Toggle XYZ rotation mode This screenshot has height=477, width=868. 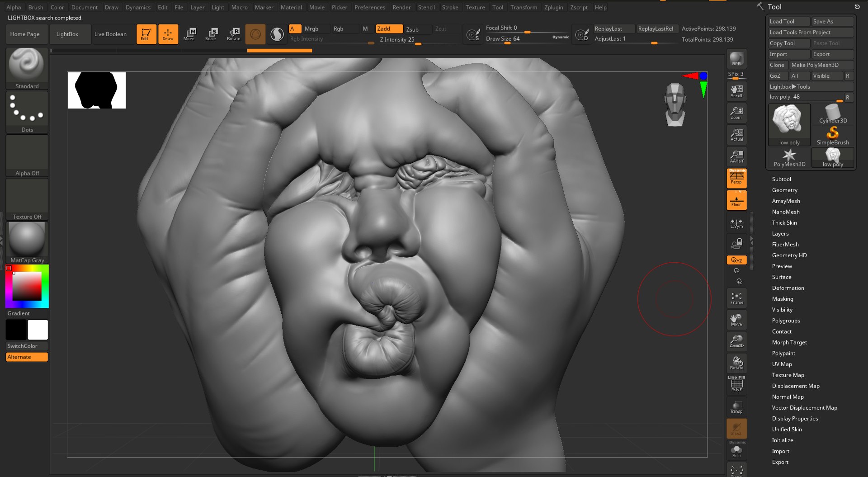[736, 260]
